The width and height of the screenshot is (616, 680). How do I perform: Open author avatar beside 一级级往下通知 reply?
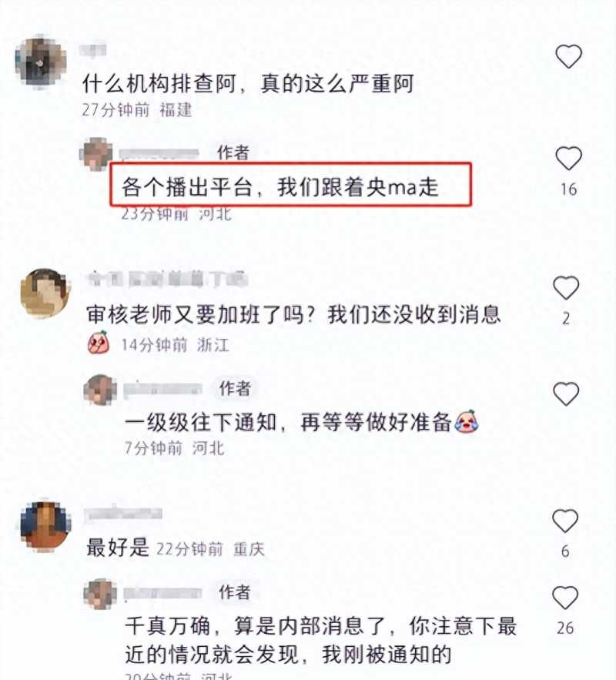[x=100, y=390]
